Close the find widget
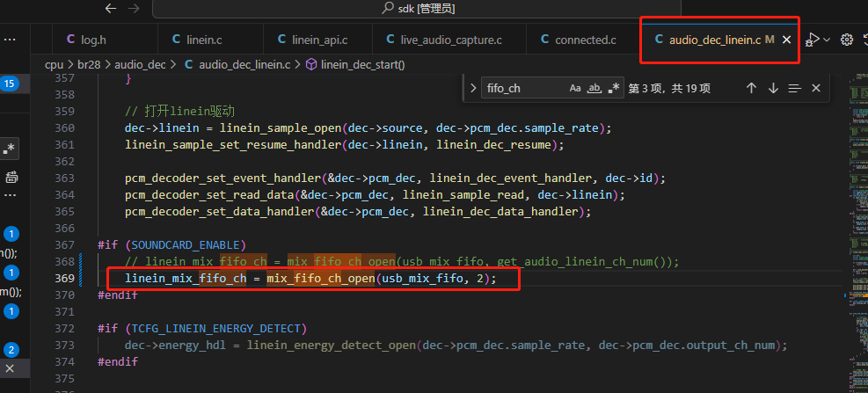This screenshot has height=393, width=868. click(816, 89)
